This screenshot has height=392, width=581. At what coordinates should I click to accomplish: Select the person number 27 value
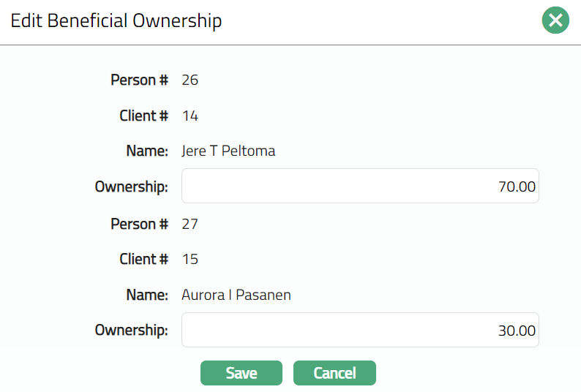pos(190,224)
